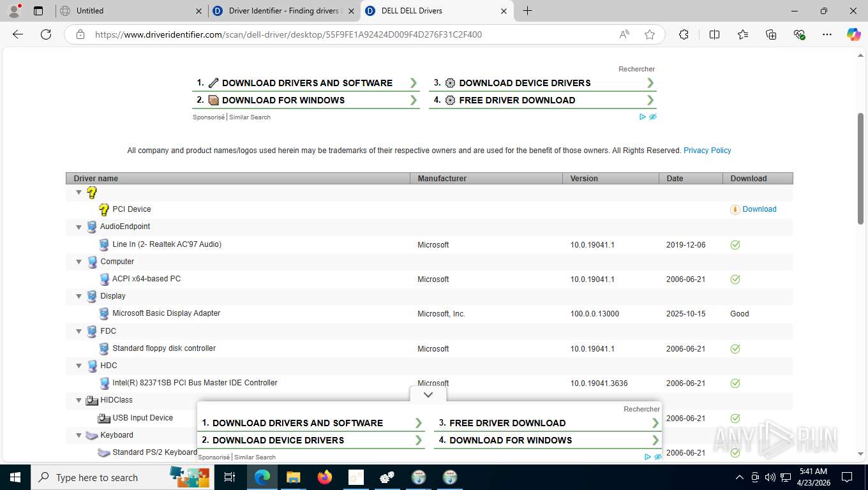Screen dimensions: 868x490
Task: Switch to Driver Identifier - Finding drivers tab
Action: click(285, 11)
